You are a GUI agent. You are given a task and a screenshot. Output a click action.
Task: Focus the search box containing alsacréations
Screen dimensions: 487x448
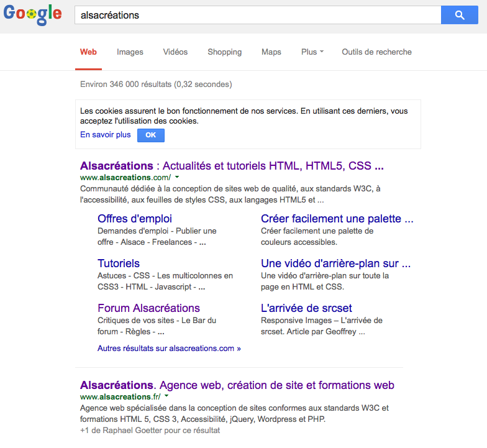click(x=258, y=15)
